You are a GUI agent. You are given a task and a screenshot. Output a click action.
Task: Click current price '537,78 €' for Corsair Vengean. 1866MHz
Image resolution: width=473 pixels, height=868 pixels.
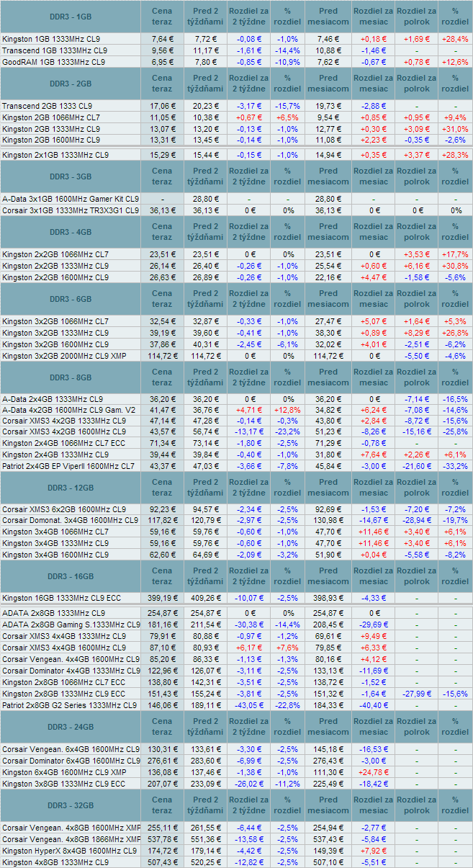click(163, 838)
